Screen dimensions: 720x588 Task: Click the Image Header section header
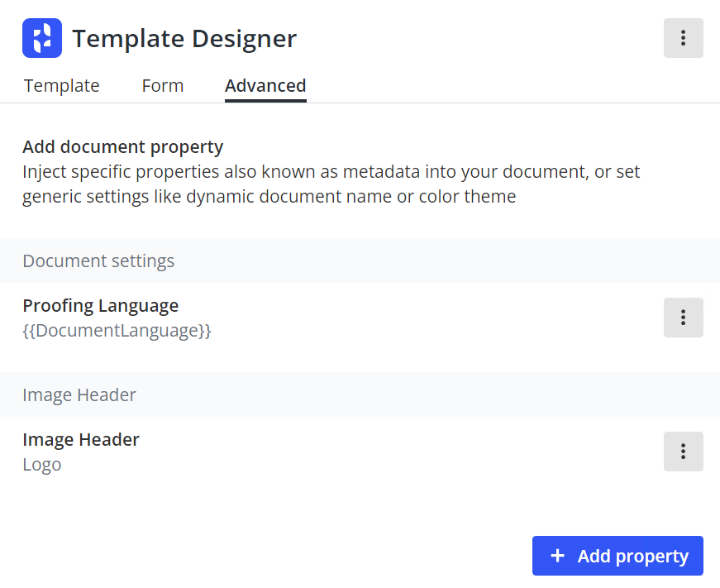pyautogui.click(x=79, y=394)
